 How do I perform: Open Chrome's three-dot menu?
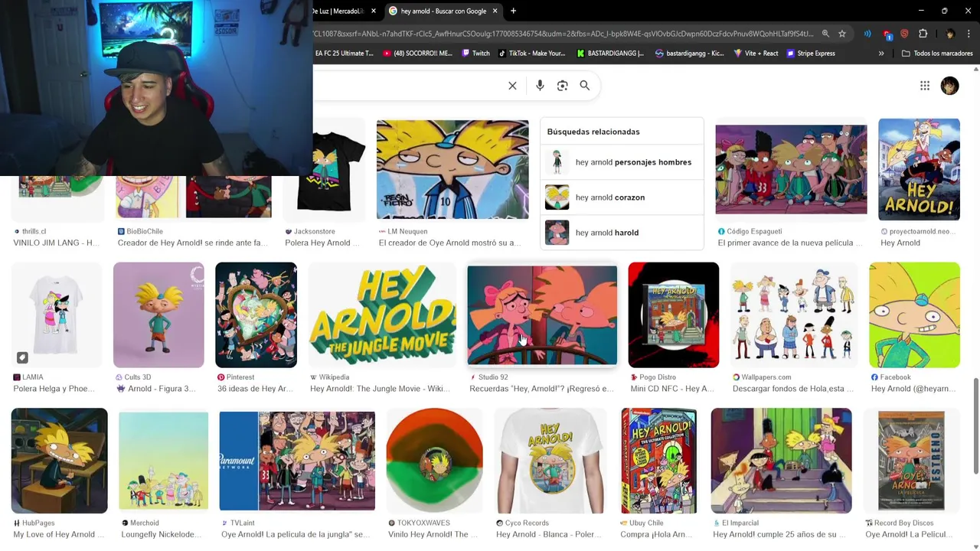click(x=969, y=34)
